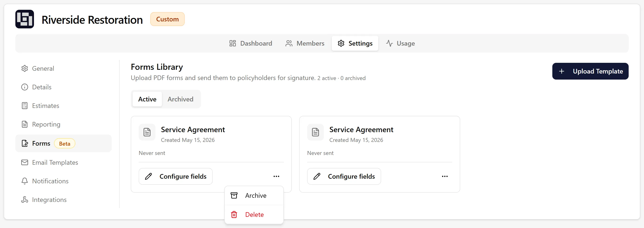644x228 pixels.
Task: Click the Forms pen-document icon
Action: coord(24,144)
